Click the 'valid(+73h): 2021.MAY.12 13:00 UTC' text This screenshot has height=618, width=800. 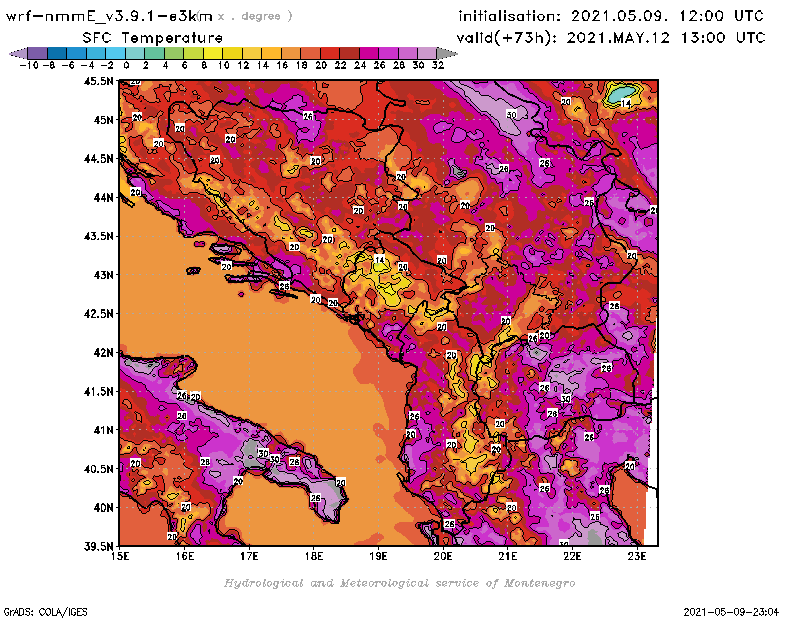click(611, 38)
